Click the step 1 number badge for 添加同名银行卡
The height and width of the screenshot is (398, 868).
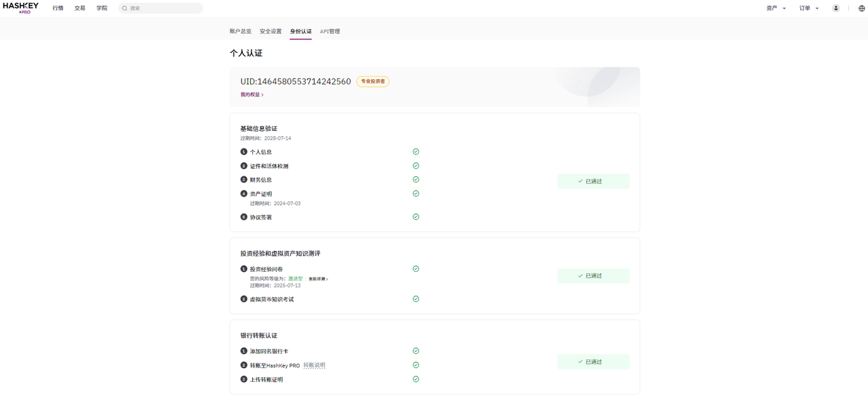pos(244,351)
